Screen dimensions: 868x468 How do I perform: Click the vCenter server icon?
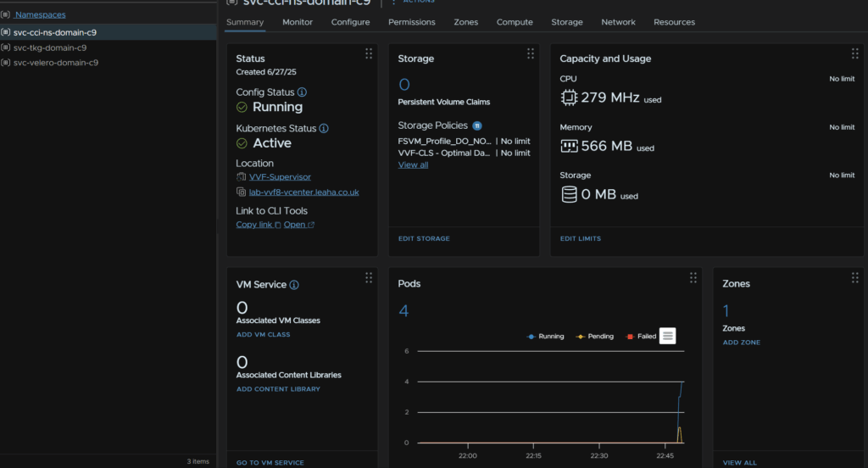pyautogui.click(x=241, y=192)
